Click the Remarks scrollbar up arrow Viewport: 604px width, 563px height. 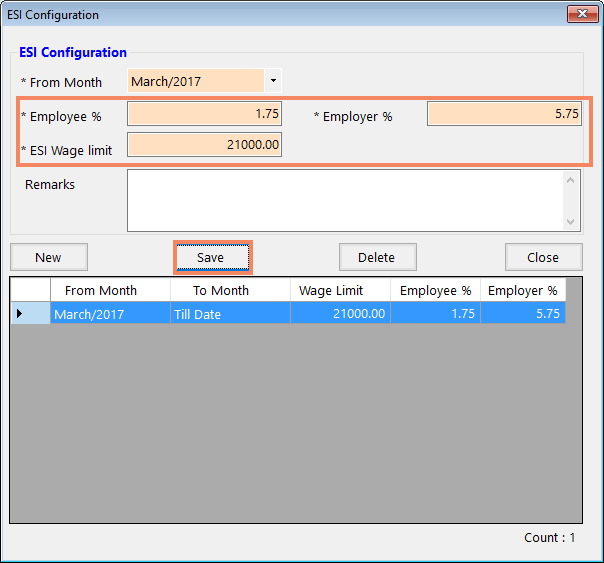pos(571,180)
